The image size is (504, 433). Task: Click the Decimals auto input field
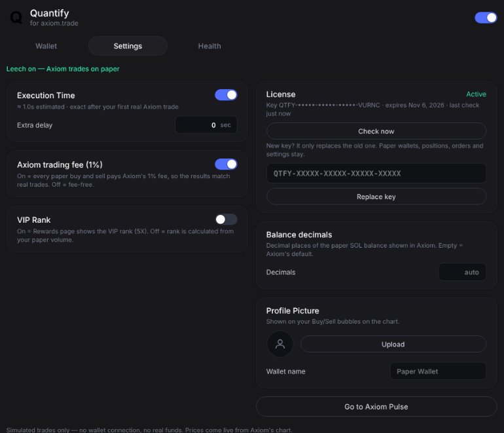click(x=462, y=272)
